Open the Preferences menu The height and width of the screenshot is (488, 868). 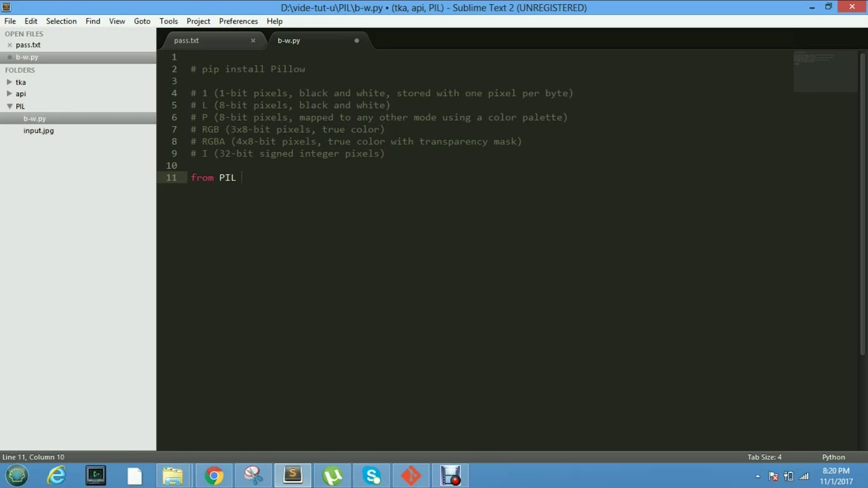pyautogui.click(x=238, y=21)
